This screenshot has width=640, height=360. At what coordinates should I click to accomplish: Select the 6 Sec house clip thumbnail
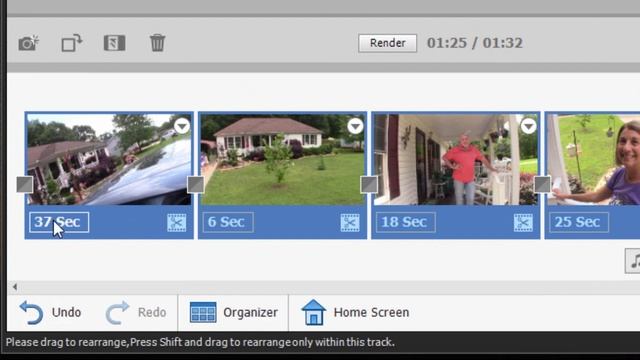point(282,159)
